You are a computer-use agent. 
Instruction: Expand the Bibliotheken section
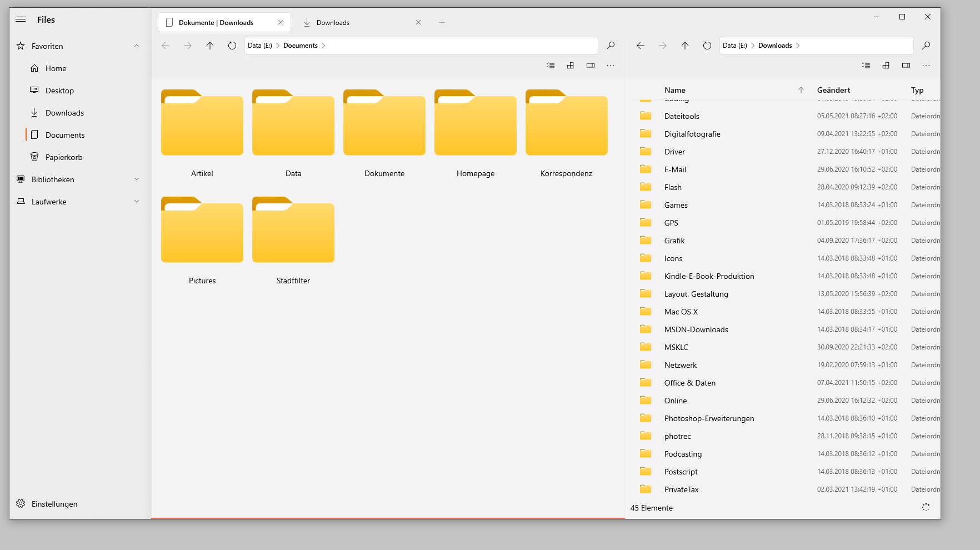pos(137,179)
